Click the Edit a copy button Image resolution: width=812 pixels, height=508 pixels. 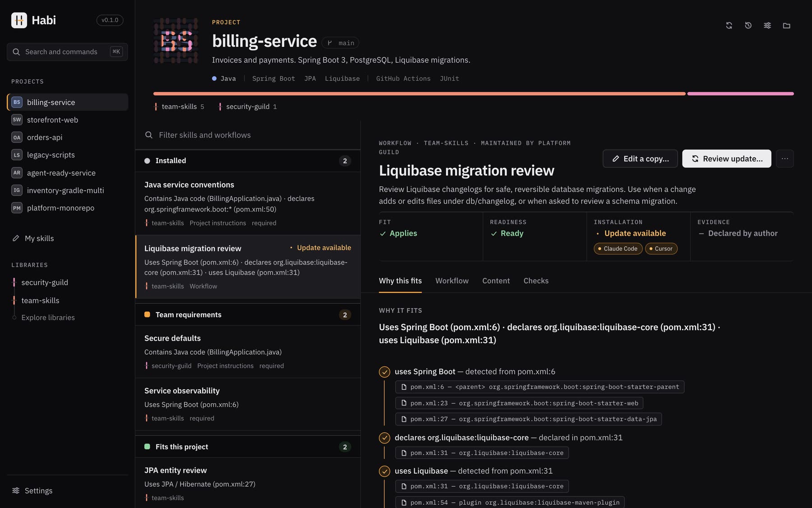pos(640,159)
